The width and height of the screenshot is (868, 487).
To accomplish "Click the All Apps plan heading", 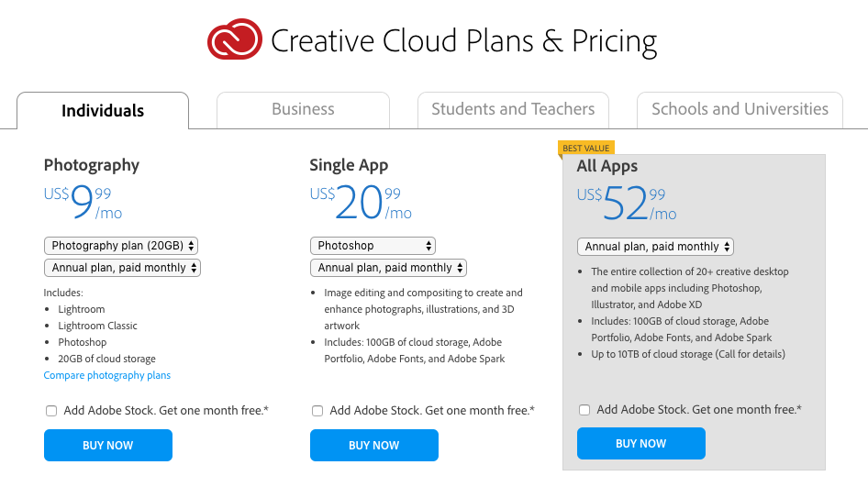I will point(606,166).
